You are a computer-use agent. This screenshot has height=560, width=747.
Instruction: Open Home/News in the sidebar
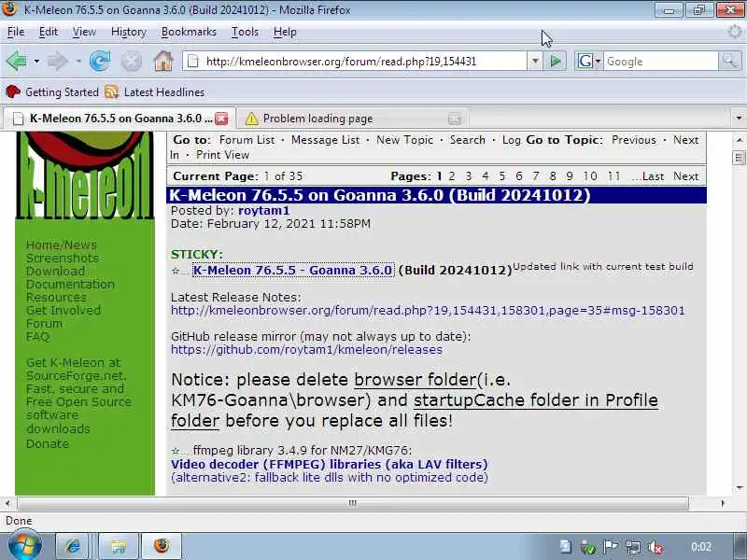click(x=61, y=245)
